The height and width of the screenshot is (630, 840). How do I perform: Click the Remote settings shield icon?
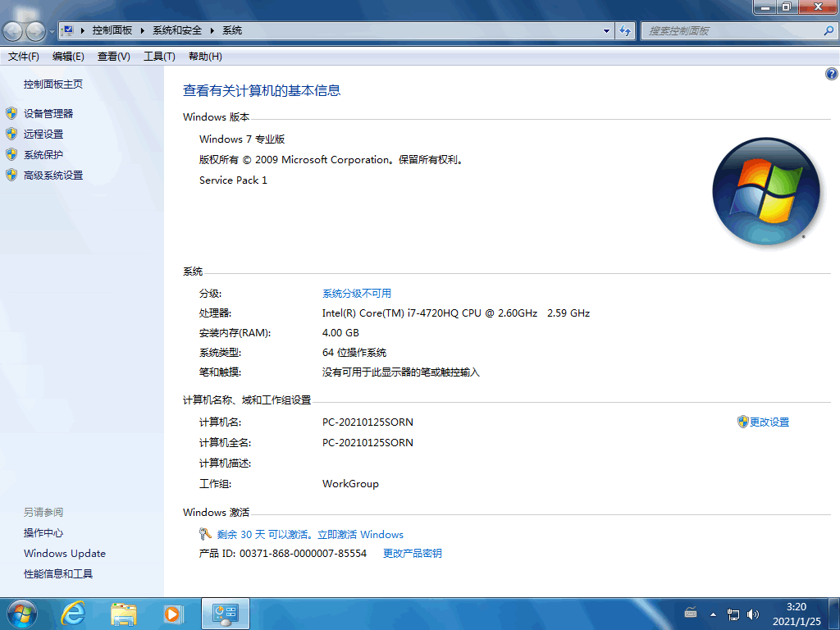(x=11, y=134)
